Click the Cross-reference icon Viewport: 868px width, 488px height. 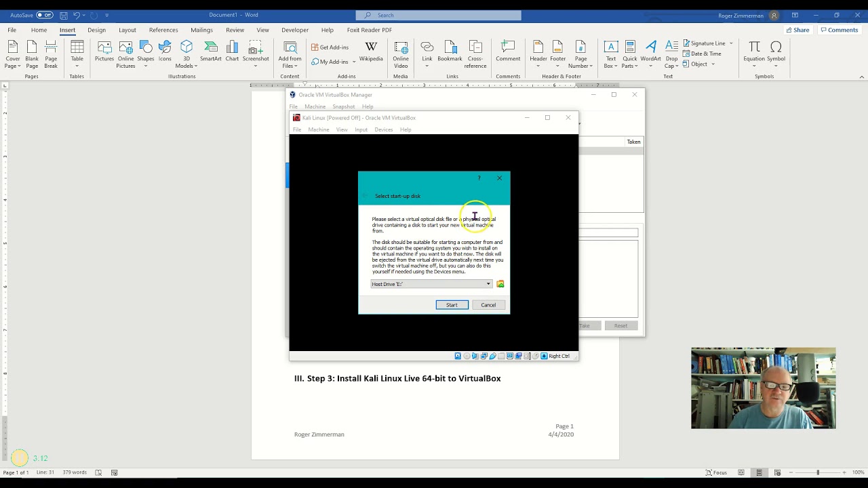475,54
